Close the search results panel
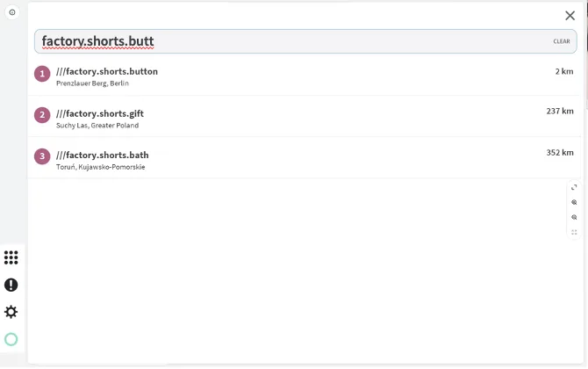 [570, 16]
